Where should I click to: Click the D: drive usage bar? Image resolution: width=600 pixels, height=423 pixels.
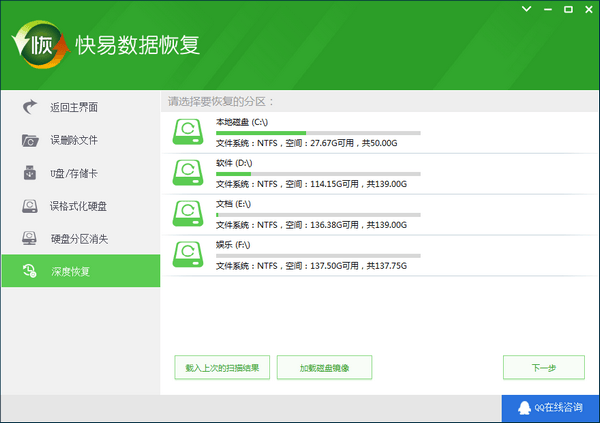(318, 173)
